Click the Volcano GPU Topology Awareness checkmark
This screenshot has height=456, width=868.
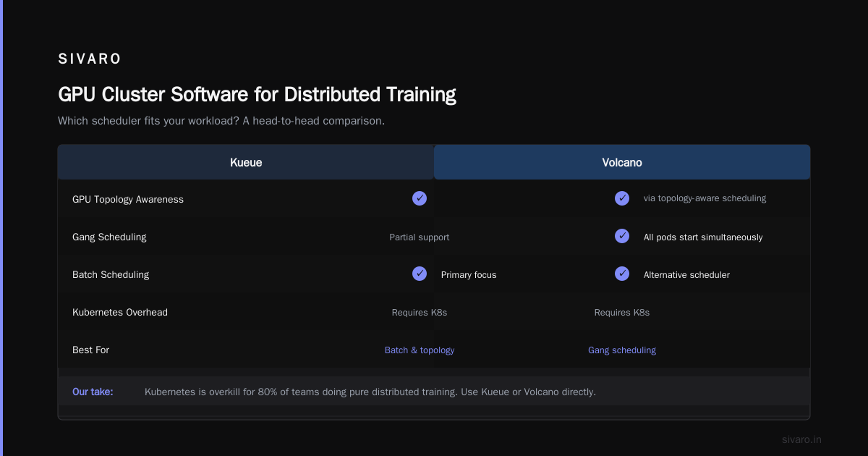point(622,198)
